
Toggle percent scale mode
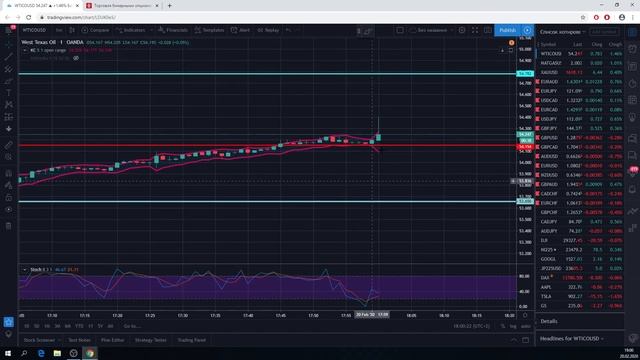[x=503, y=326]
